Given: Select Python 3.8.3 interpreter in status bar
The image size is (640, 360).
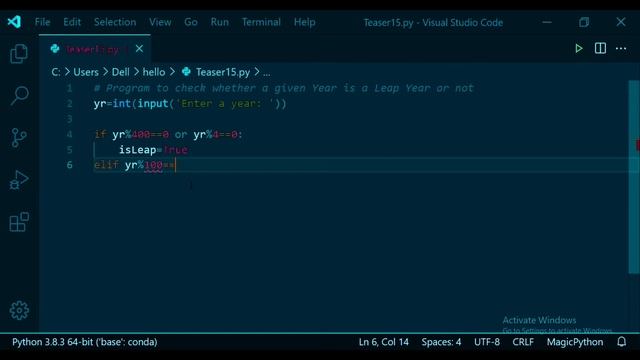Looking at the screenshot, I should 84,342.
